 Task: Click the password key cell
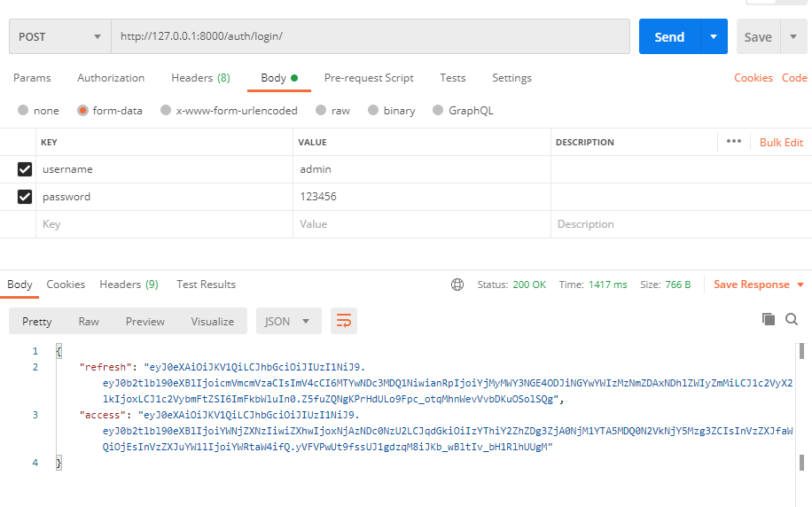164,197
